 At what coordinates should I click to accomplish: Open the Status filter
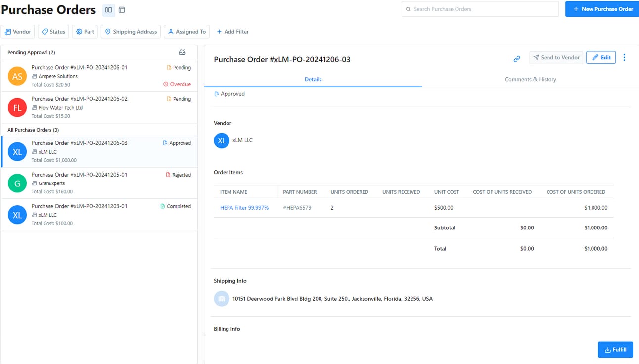[53, 32]
